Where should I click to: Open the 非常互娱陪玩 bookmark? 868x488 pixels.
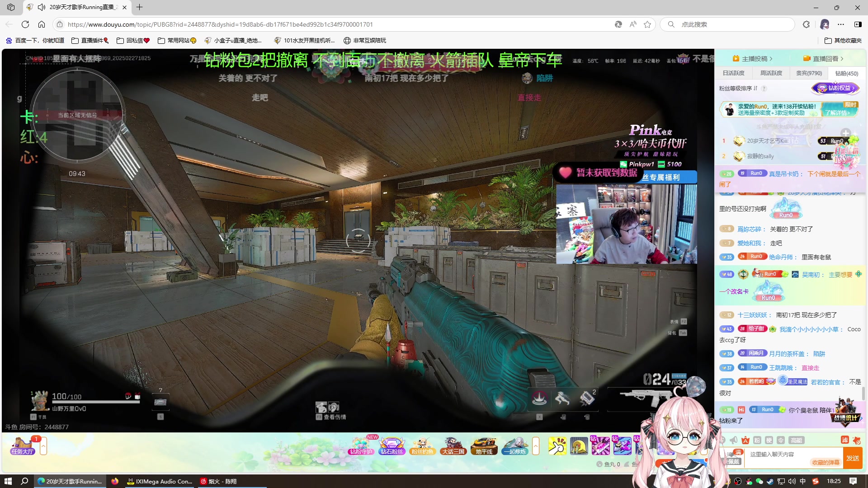365,41
